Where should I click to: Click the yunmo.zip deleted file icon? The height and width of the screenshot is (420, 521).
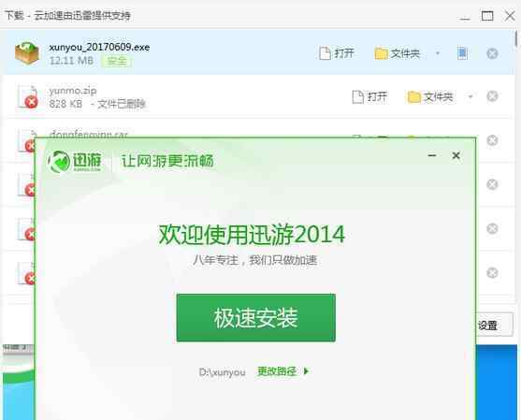[x=27, y=96]
